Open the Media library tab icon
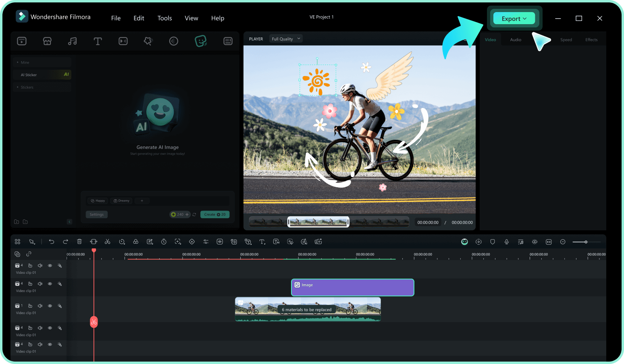 (x=22, y=41)
